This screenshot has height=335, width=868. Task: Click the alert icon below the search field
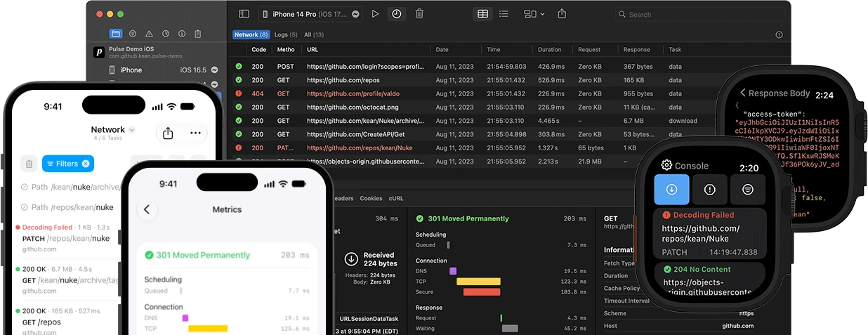pyautogui.click(x=779, y=34)
